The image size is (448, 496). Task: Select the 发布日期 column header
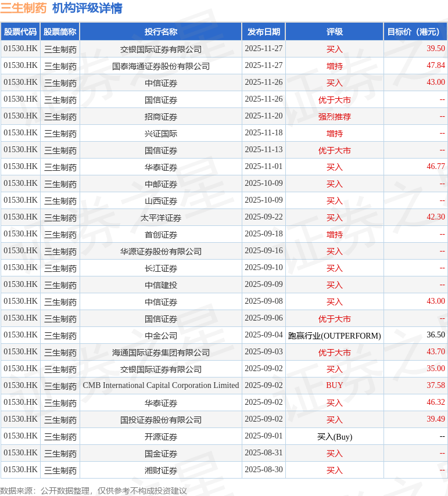click(264, 31)
